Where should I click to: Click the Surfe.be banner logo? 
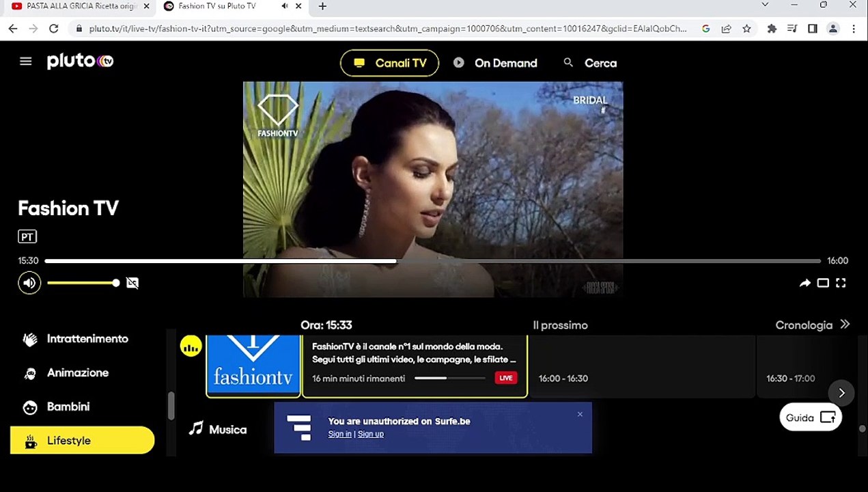click(298, 428)
